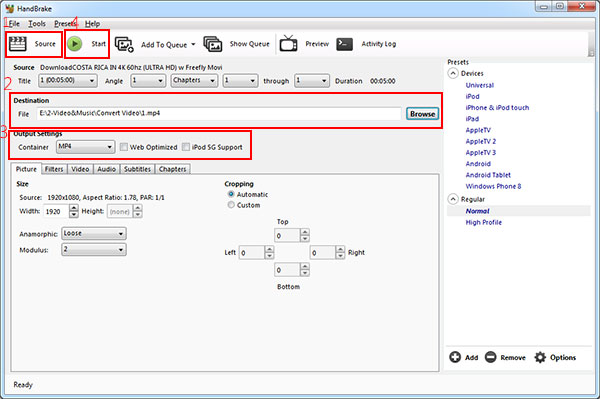Open the Container MP4 dropdown
Screen dimensions: 600x399
coord(85,147)
